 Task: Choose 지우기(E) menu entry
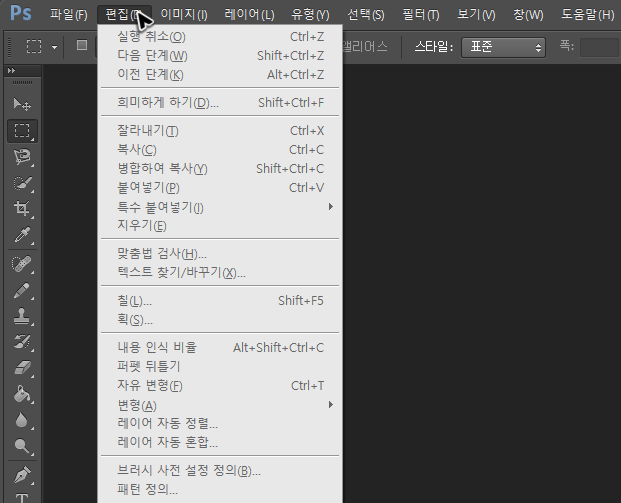[x=220, y=226]
